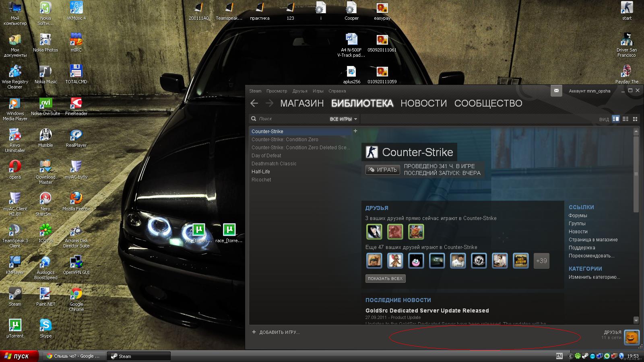Screen dimensions: 644x362
Task: Open the Справка menu
Action: point(337,91)
